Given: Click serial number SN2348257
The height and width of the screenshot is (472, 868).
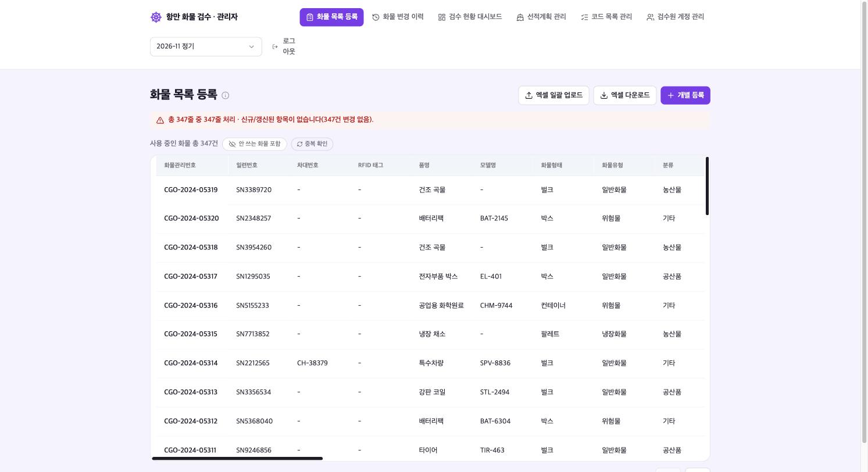Looking at the screenshot, I should tap(253, 219).
